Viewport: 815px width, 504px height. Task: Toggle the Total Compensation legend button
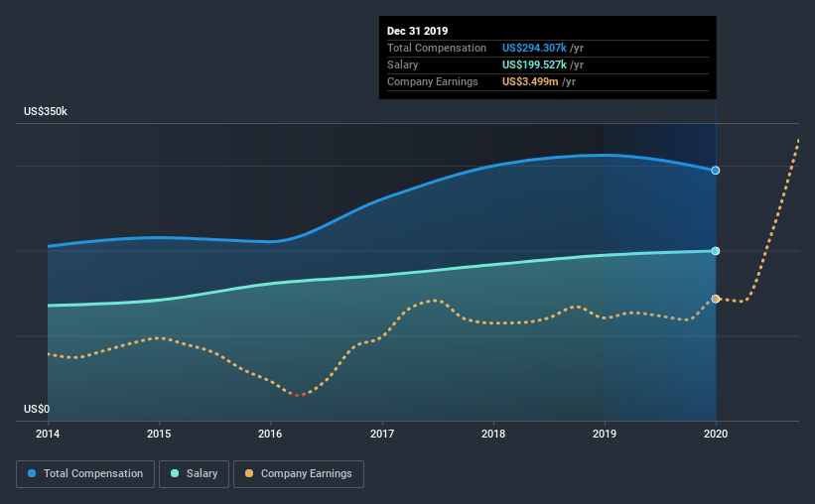(x=85, y=474)
